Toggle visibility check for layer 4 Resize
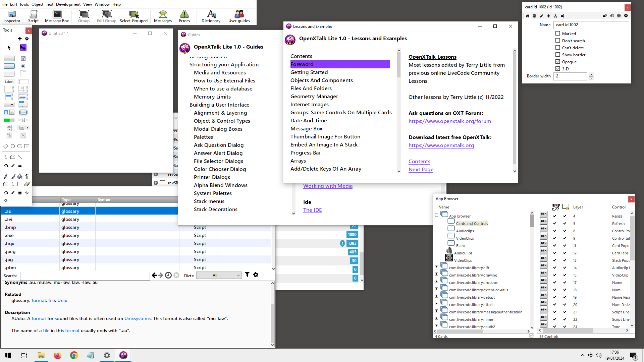 [554, 216]
